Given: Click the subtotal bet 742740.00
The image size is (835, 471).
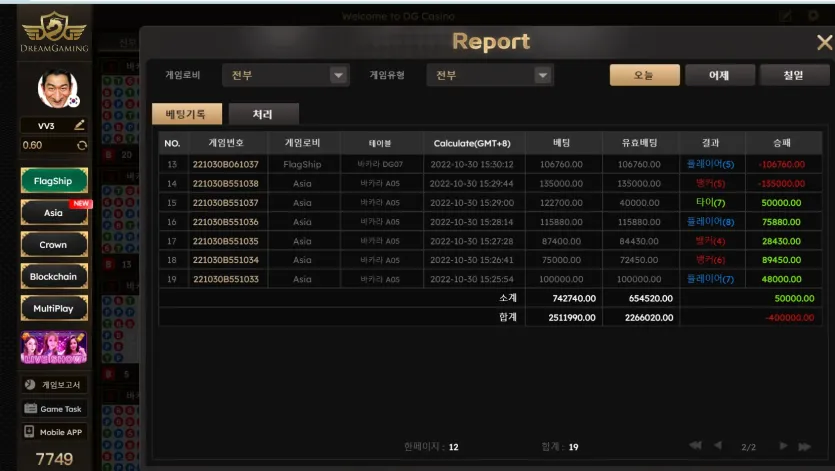Looking at the screenshot, I should tap(574, 298).
